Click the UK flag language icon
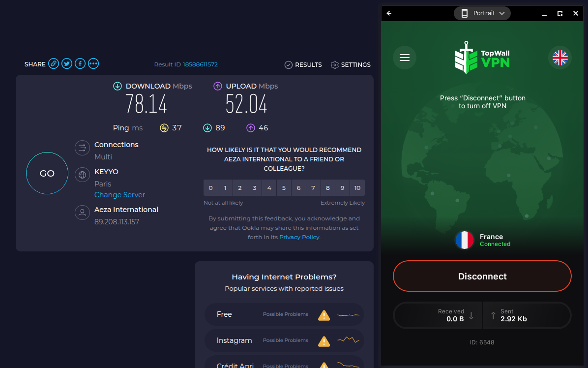Image resolution: width=588 pixels, height=368 pixels. tap(559, 58)
